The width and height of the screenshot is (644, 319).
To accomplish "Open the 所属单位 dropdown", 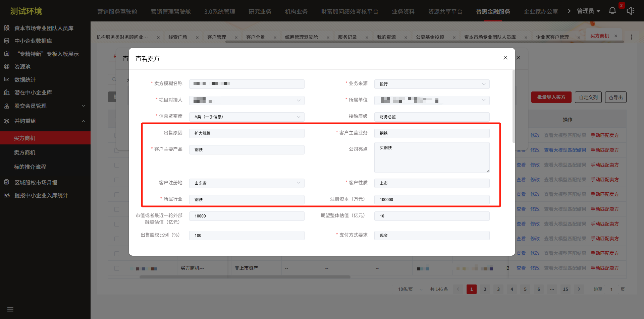I will [432, 101].
